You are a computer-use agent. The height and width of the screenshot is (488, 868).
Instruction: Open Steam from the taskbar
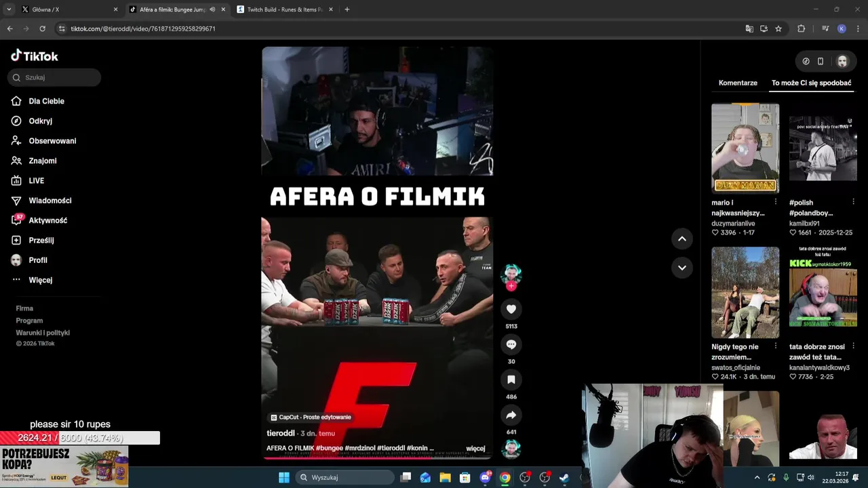click(x=564, y=477)
